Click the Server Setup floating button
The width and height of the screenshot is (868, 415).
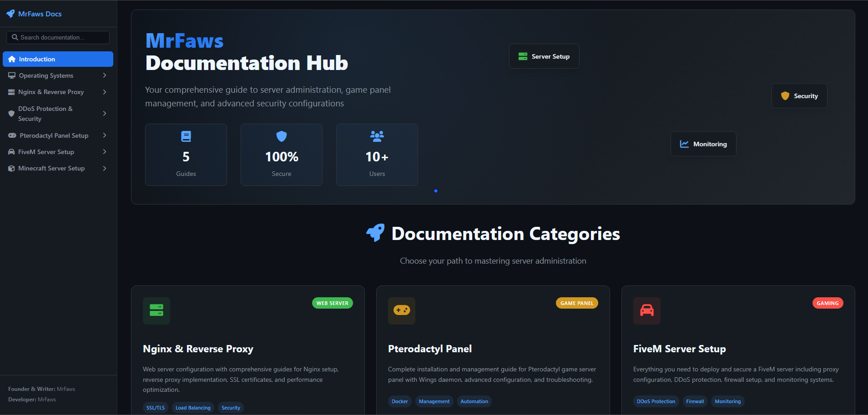(544, 56)
